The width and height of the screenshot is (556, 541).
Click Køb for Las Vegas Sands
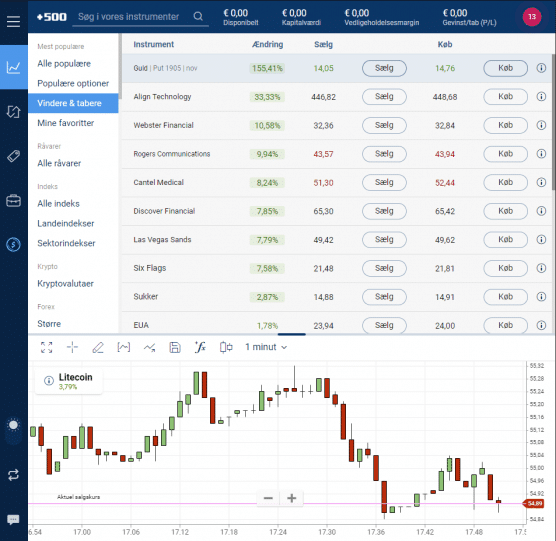pos(505,240)
